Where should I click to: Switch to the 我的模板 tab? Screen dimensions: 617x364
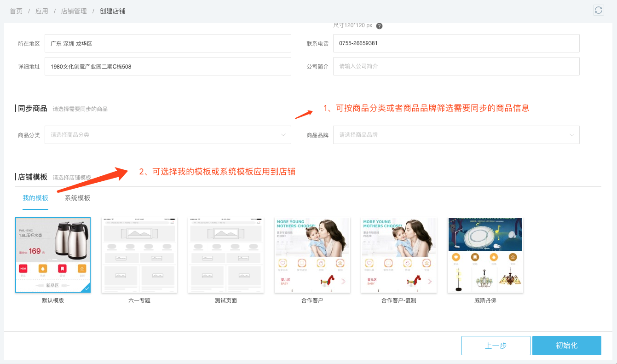[35, 198]
